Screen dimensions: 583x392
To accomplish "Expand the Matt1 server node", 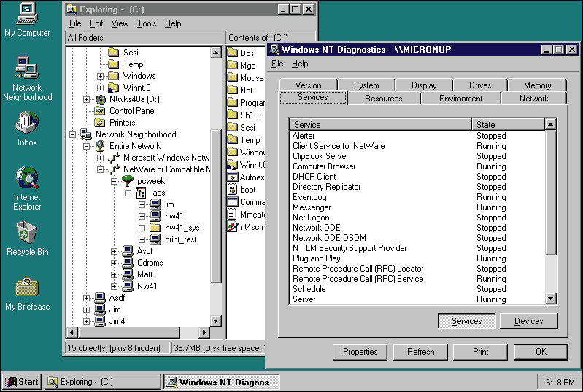I will (x=114, y=274).
